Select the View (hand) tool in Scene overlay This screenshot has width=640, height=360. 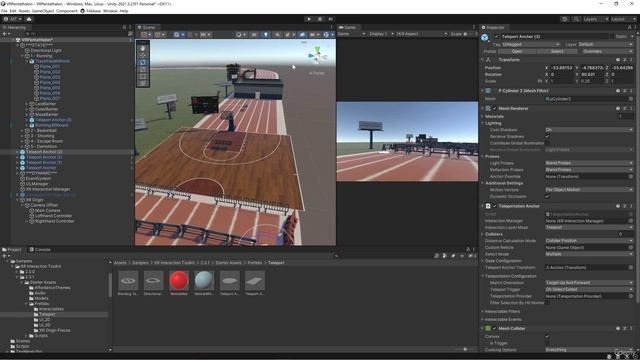pyautogui.click(x=143, y=48)
